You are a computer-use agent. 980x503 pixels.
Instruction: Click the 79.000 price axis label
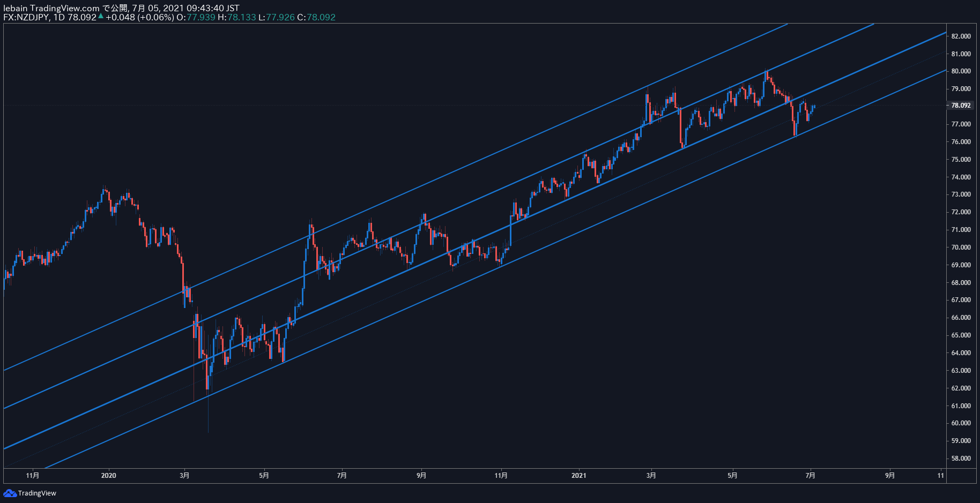click(961, 89)
